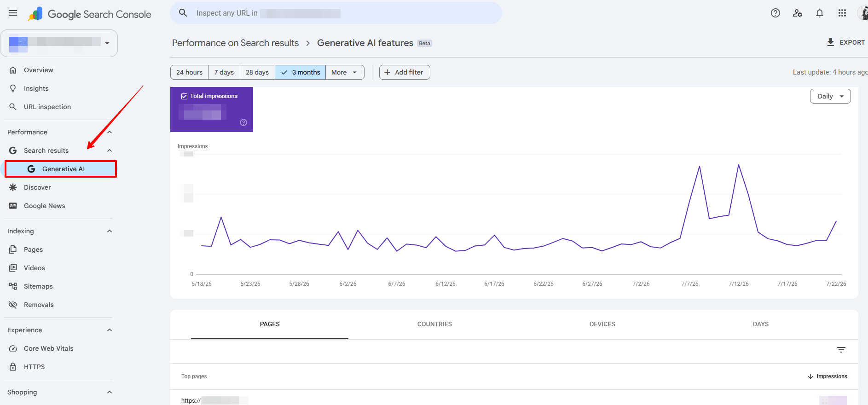The height and width of the screenshot is (405, 868).
Task: Click the table filter rows icon
Action: pyautogui.click(x=841, y=350)
